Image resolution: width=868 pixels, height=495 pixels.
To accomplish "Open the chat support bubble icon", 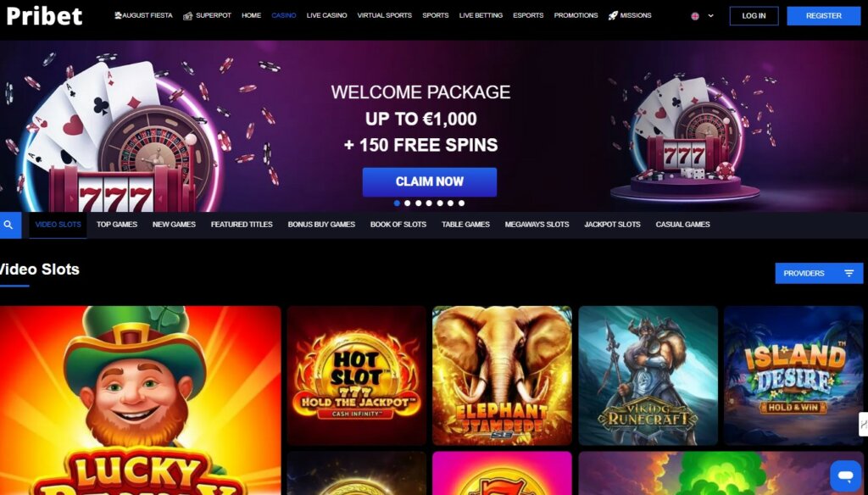I will pos(845,476).
